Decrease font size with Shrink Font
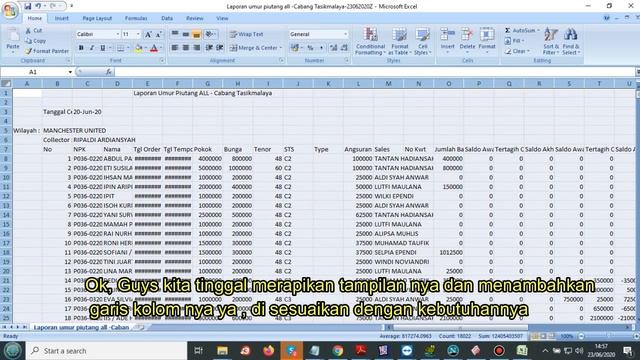 click(158, 35)
